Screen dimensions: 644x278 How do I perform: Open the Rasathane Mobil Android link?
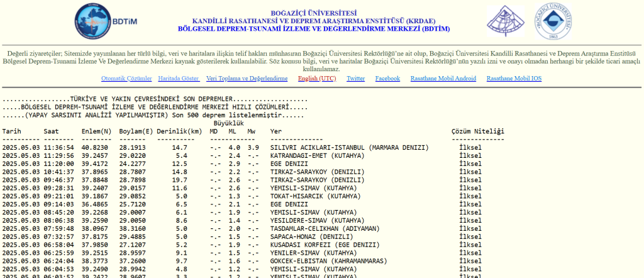click(443, 79)
